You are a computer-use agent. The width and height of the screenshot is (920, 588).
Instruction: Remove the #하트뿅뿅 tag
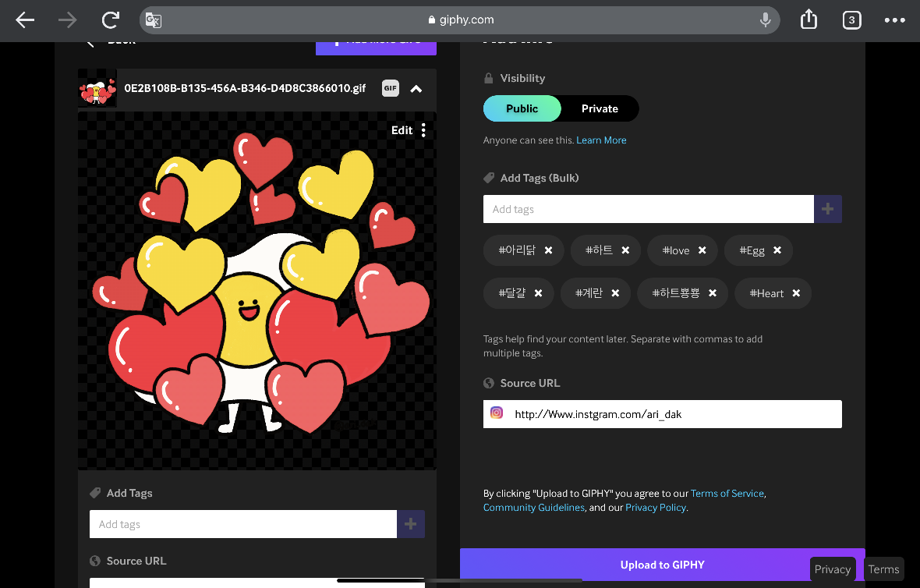[713, 293]
